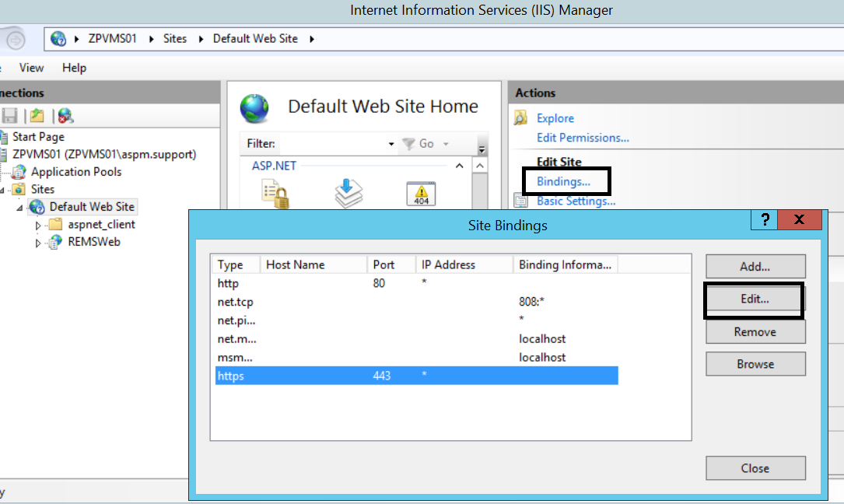
Task: Close the Site Bindings dialog with Close button
Action: (755, 468)
